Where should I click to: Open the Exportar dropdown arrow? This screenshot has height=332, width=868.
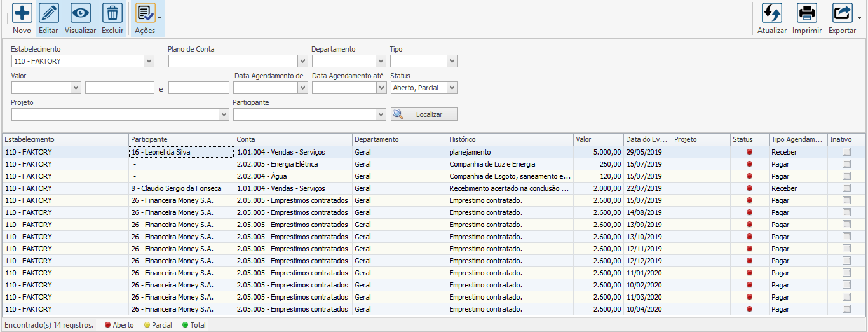tap(860, 18)
